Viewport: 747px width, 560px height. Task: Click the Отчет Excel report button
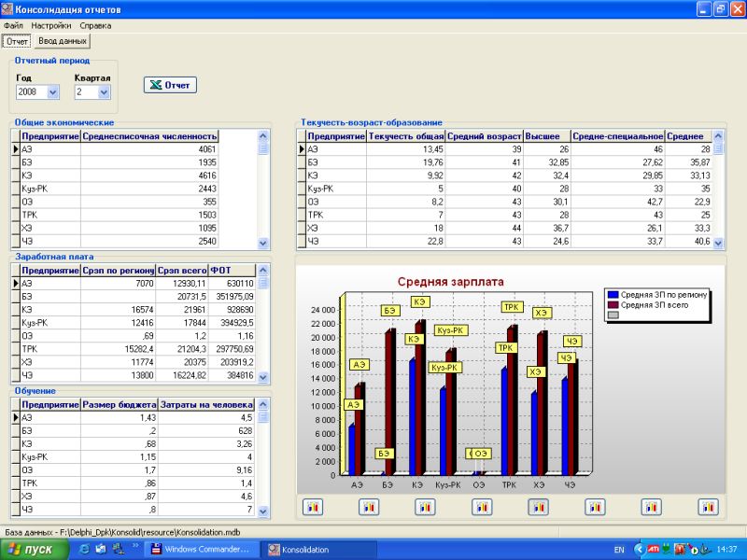[x=169, y=85]
